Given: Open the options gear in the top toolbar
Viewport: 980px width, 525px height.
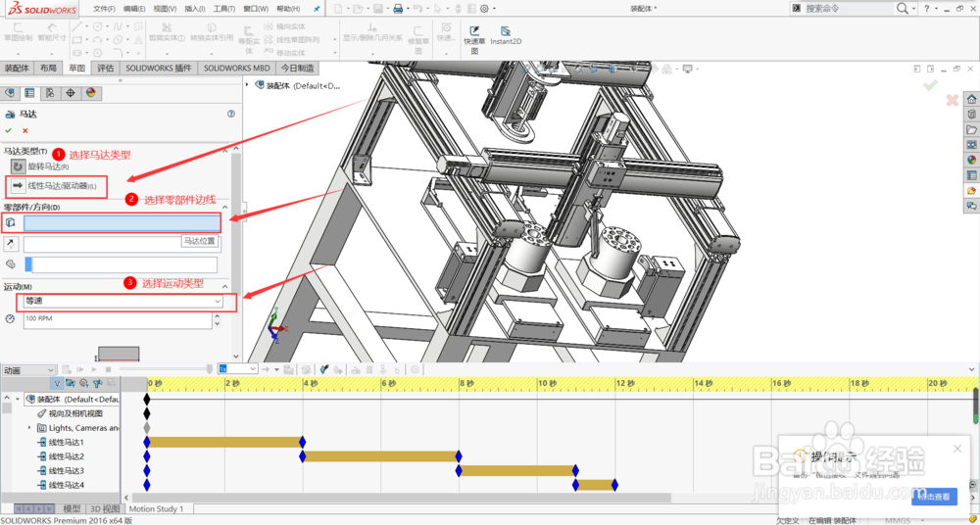Looking at the screenshot, I should 484,9.
